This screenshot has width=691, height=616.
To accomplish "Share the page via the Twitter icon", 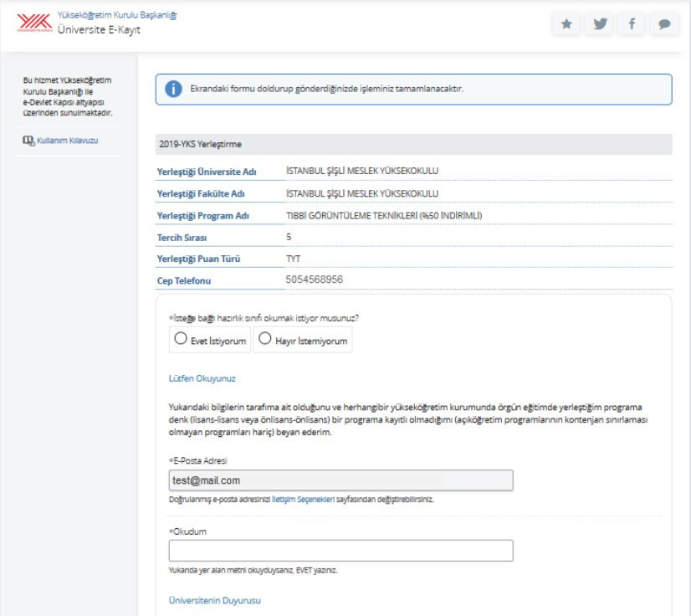I will coord(599,24).
